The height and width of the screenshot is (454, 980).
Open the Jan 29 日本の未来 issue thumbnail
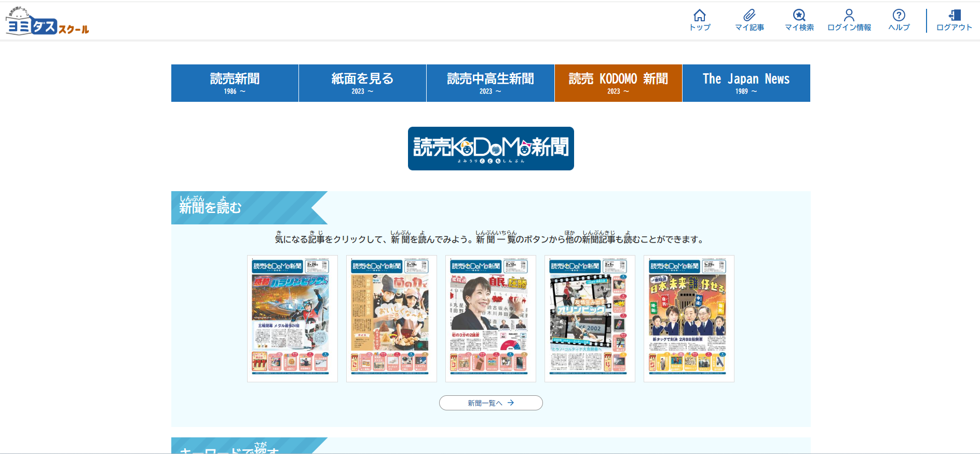click(x=689, y=318)
